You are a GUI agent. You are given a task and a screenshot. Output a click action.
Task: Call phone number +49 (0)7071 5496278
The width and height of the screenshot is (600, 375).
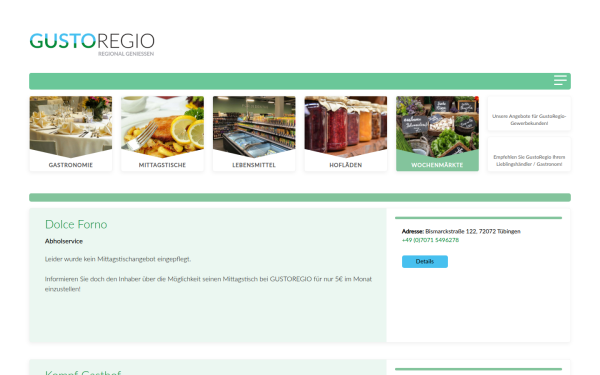pos(430,240)
